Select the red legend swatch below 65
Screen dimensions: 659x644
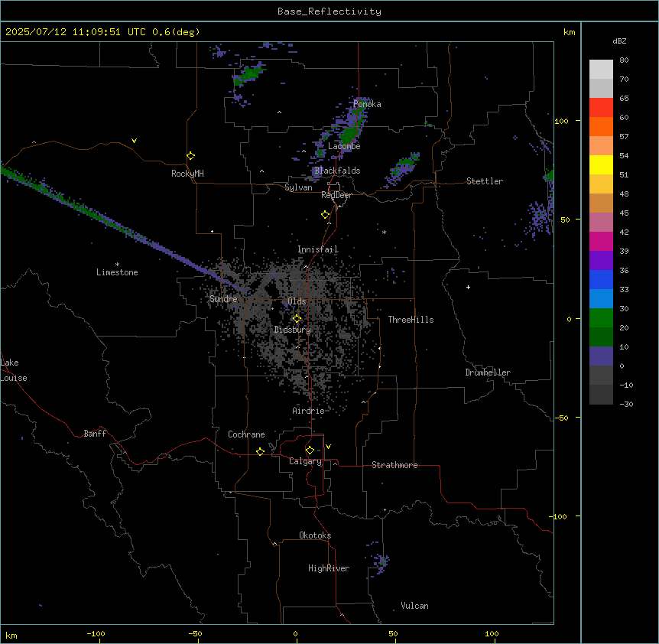601,108
